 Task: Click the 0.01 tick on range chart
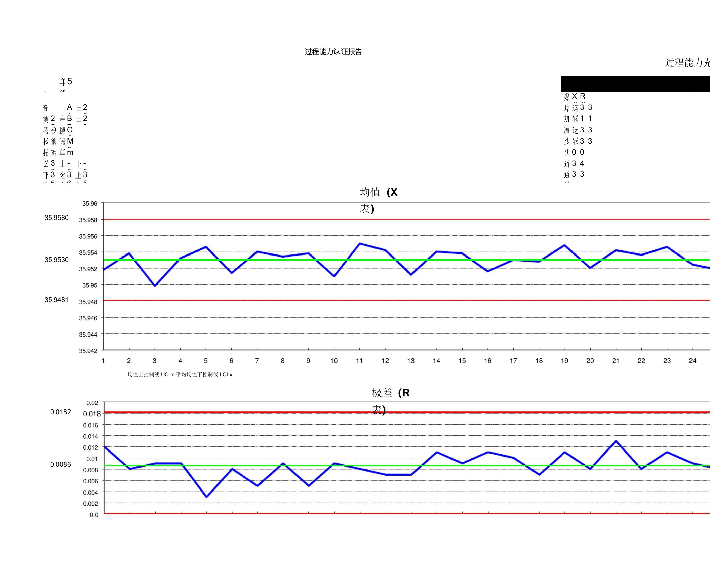point(92,459)
